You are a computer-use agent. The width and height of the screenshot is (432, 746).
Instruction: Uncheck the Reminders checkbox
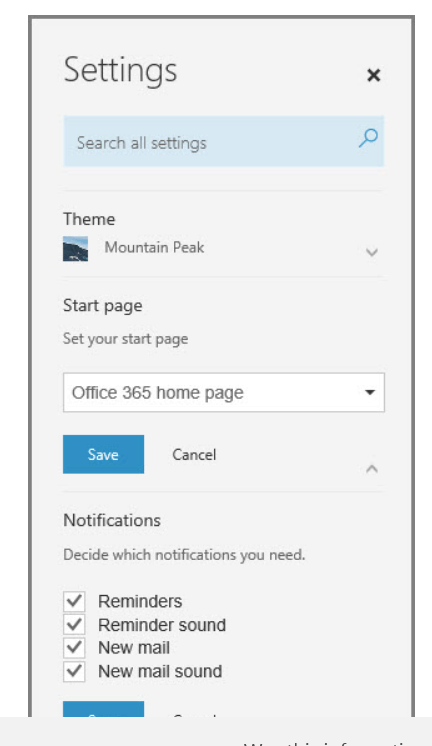coord(74,601)
